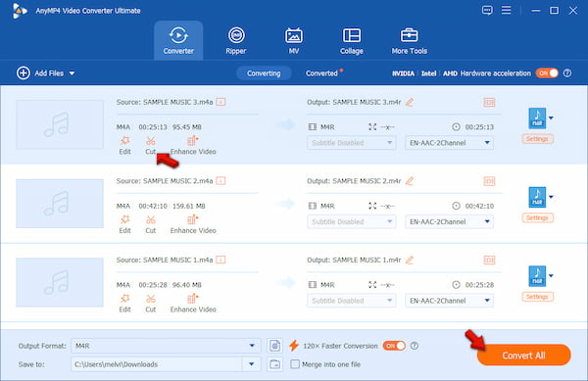Click the Add Files plus icon
The width and height of the screenshot is (588, 381).
coord(23,73)
